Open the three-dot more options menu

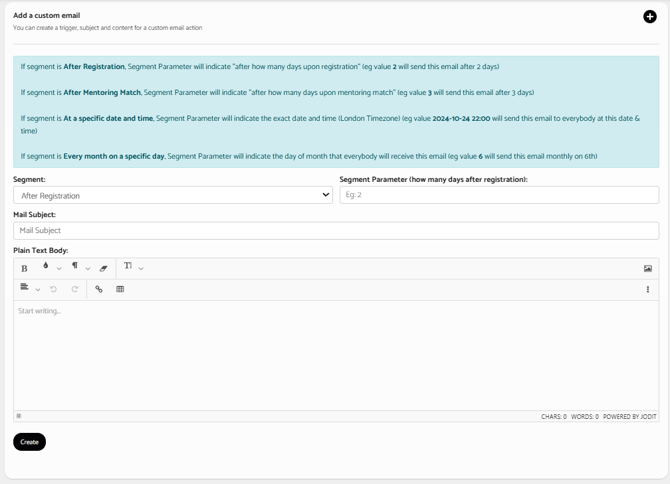point(648,290)
